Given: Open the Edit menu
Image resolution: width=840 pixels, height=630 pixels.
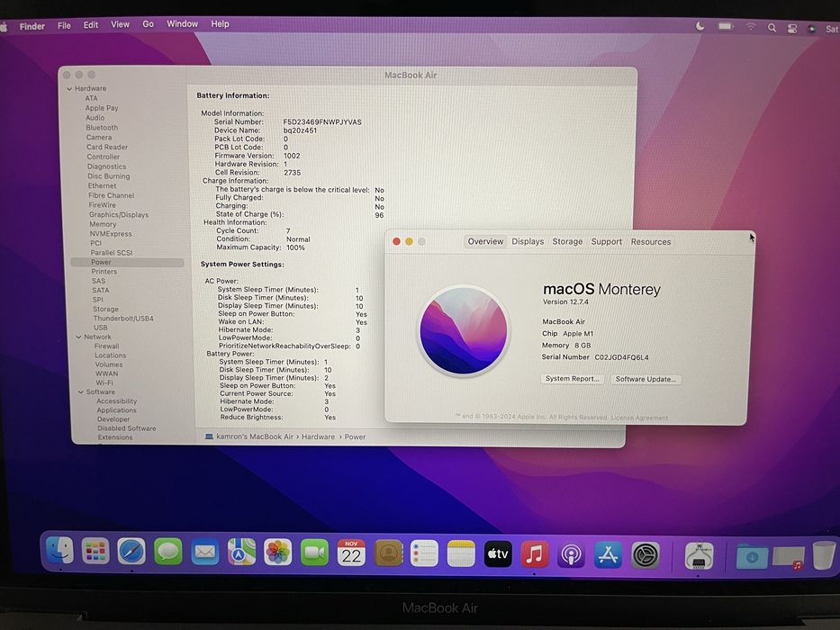Looking at the screenshot, I should point(91,24).
